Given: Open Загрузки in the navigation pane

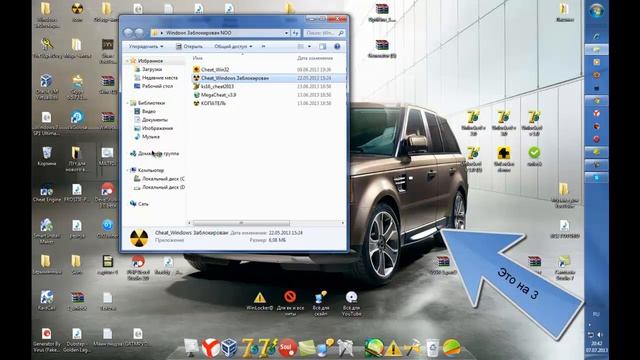Looking at the screenshot, I should tap(152, 69).
